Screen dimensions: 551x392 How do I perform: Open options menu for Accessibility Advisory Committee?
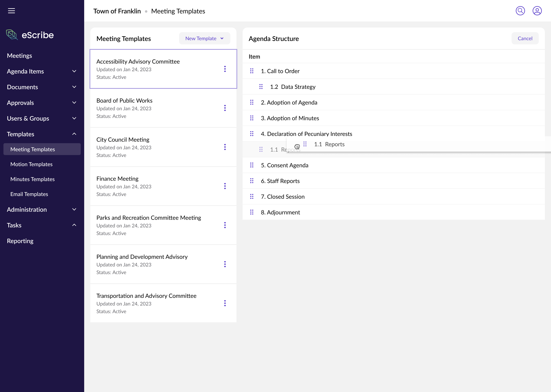pos(225,69)
